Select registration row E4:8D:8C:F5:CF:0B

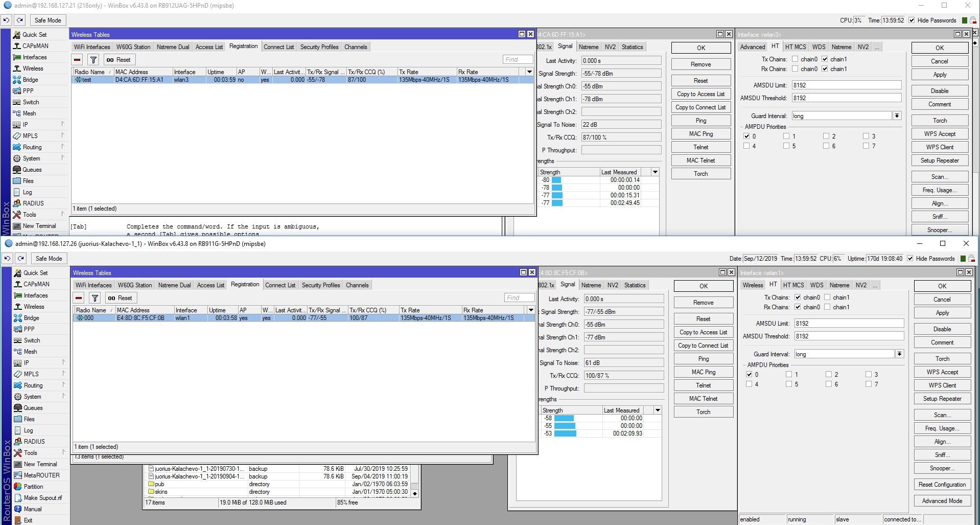pos(304,318)
